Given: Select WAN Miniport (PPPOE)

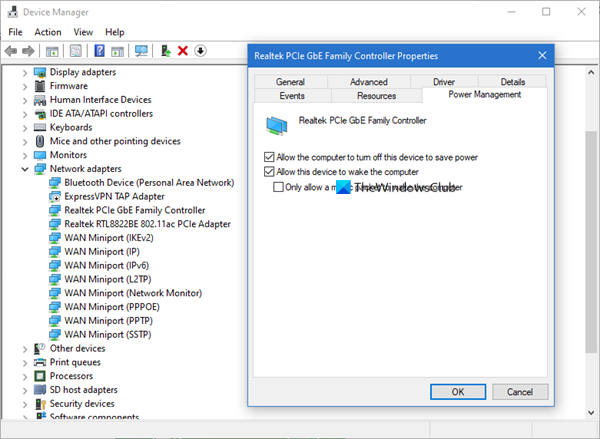Looking at the screenshot, I should (x=112, y=307).
